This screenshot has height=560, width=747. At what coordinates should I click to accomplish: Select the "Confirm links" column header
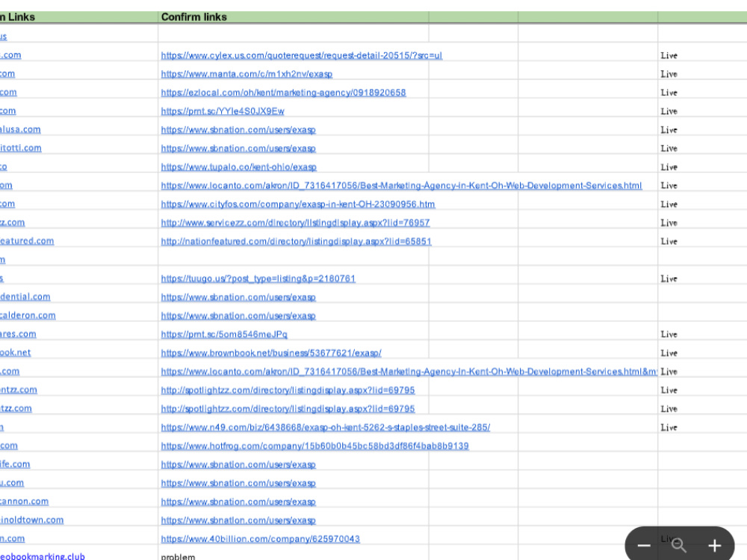pyautogui.click(x=194, y=17)
